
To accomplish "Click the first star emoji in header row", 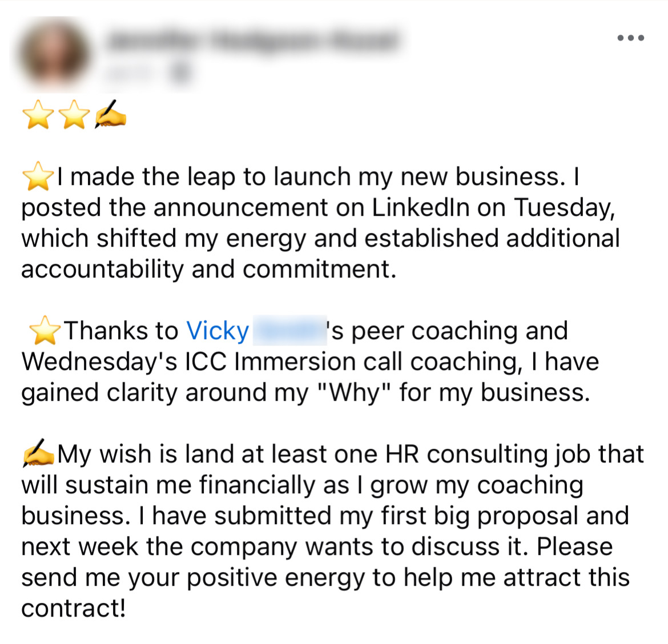I will [38, 115].
